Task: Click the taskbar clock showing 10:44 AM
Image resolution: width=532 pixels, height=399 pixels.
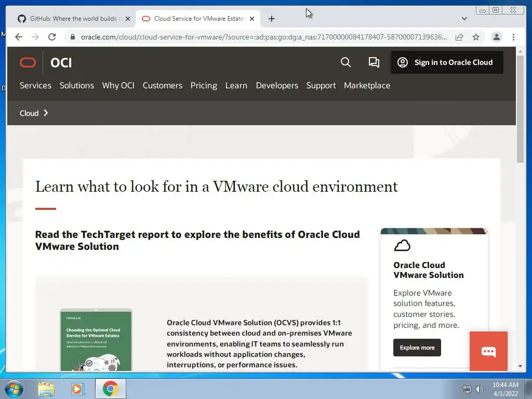Action: [x=505, y=389]
